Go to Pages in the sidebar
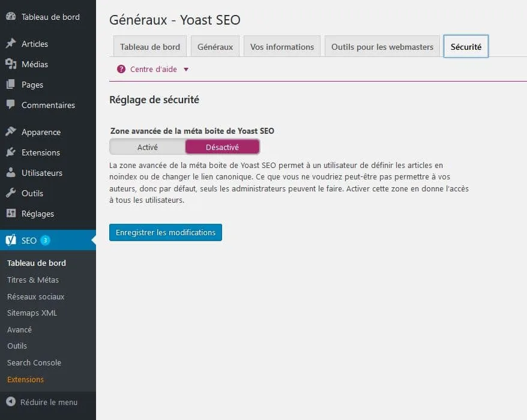Image resolution: width=527 pixels, height=420 pixels. tap(48, 85)
